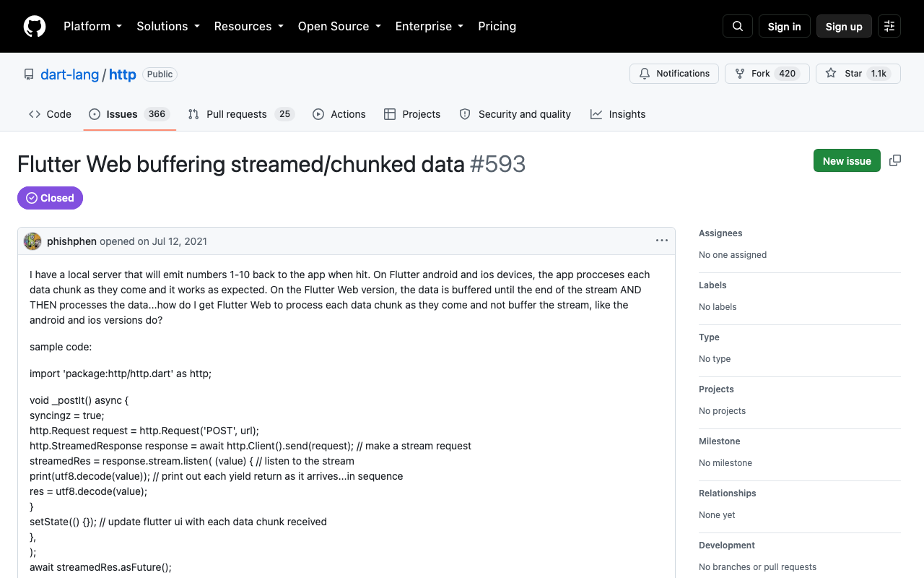Click the 'on Jul 12, 2021' timestamp
Viewport: 924px width, 578px height.
pos(173,241)
